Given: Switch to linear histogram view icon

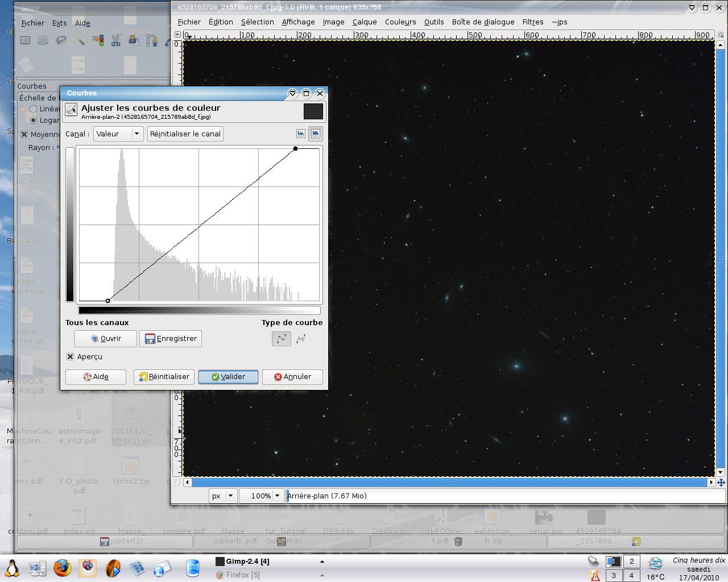Looking at the screenshot, I should [x=301, y=134].
